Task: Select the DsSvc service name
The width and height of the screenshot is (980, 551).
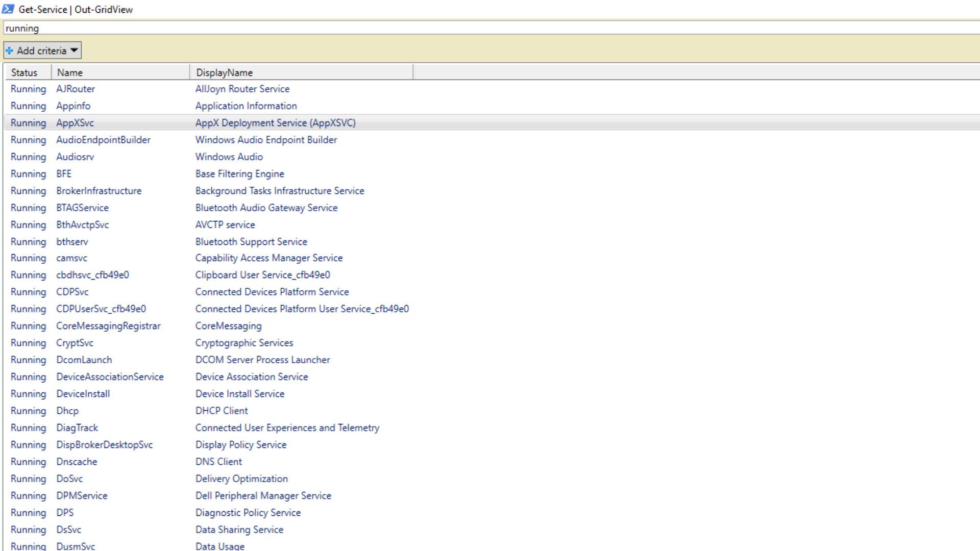Action: tap(69, 530)
